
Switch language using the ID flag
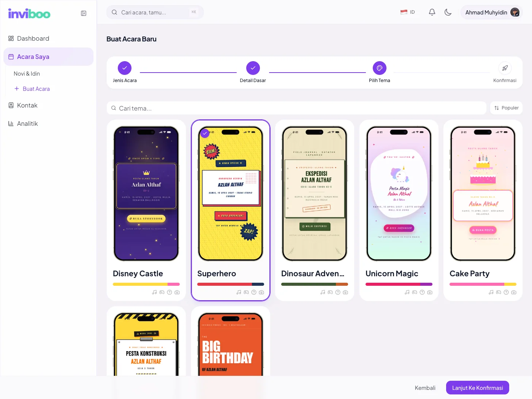pyautogui.click(x=408, y=12)
